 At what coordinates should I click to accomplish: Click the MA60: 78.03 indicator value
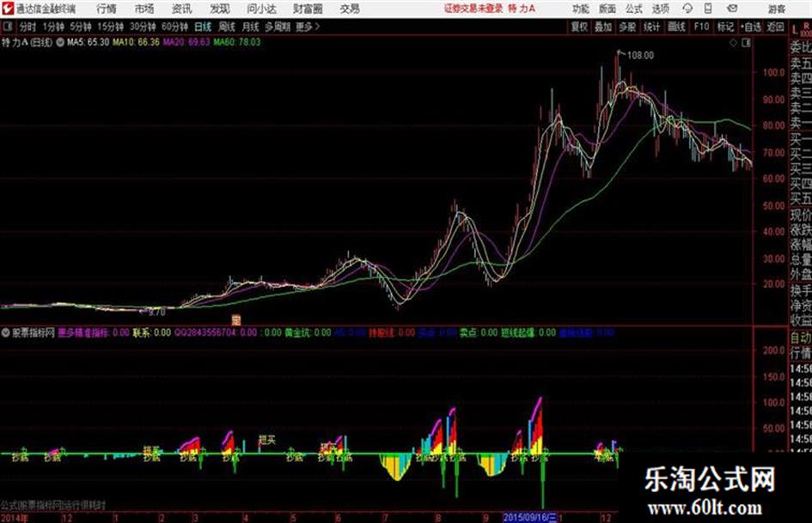click(x=237, y=42)
